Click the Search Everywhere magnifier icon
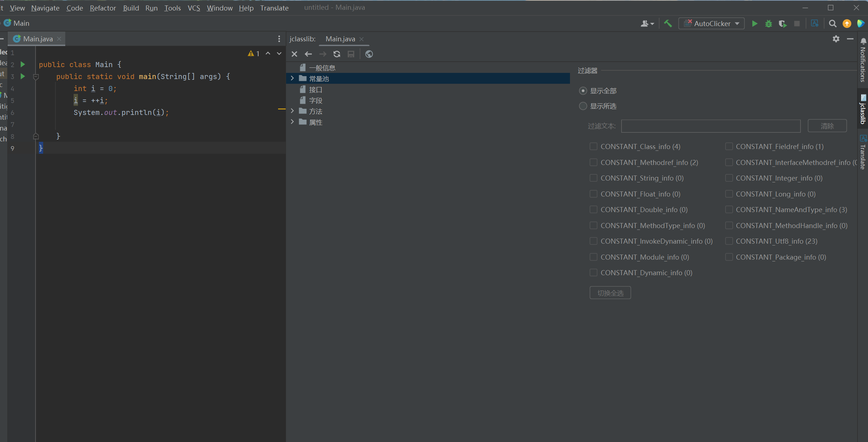This screenshot has width=868, height=442. 832,24
